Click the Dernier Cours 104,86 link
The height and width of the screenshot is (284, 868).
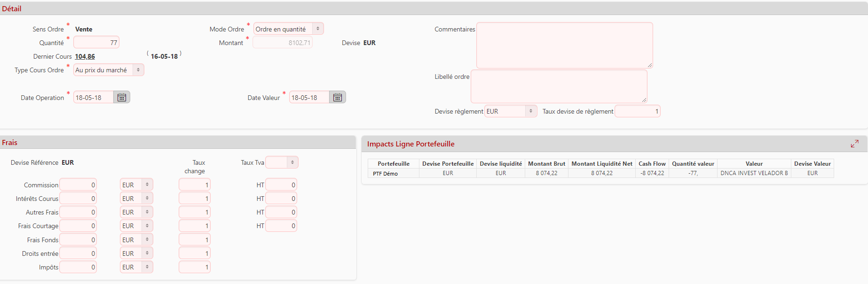click(x=85, y=56)
